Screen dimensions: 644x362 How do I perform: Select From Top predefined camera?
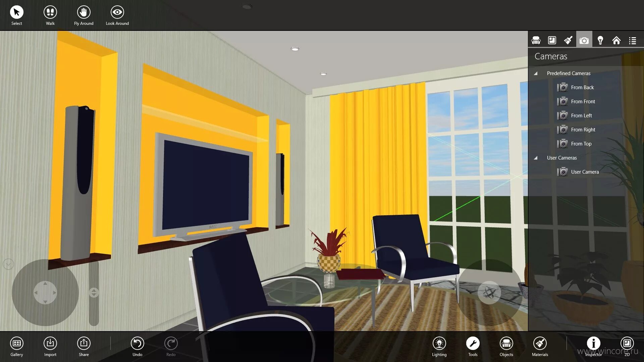click(581, 144)
